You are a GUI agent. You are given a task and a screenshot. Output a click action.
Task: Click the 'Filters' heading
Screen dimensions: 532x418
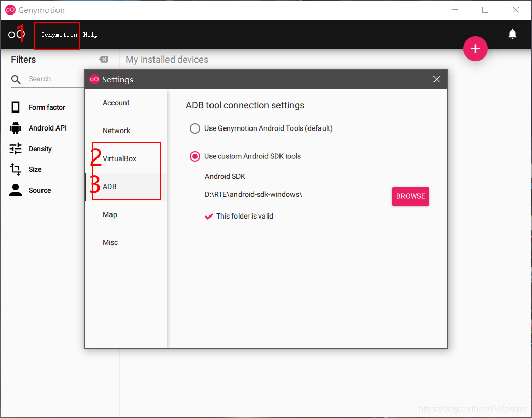(23, 60)
